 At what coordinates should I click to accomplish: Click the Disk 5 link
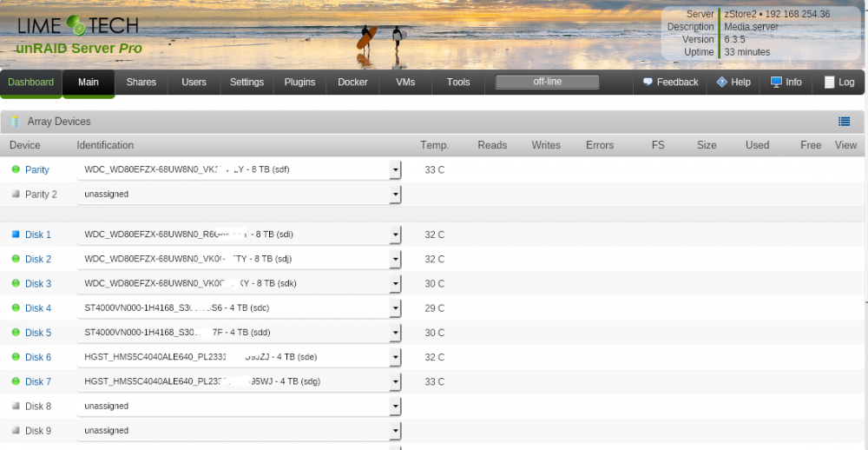coord(38,333)
